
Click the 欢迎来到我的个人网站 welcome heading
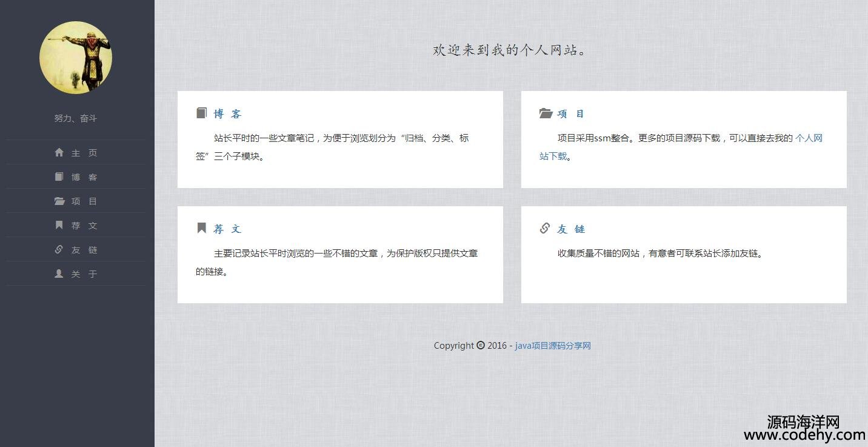[510, 50]
